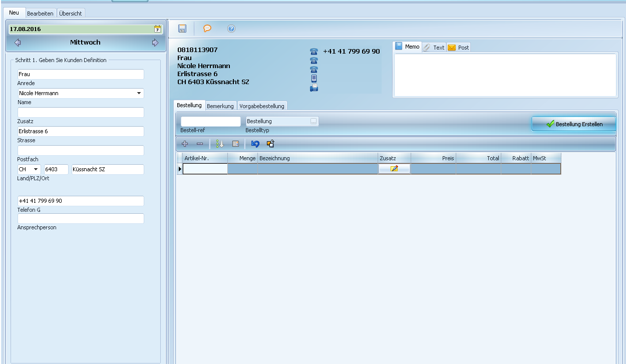626x364 pixels.
Task: Switch to the Neu tab
Action: [x=14, y=13]
